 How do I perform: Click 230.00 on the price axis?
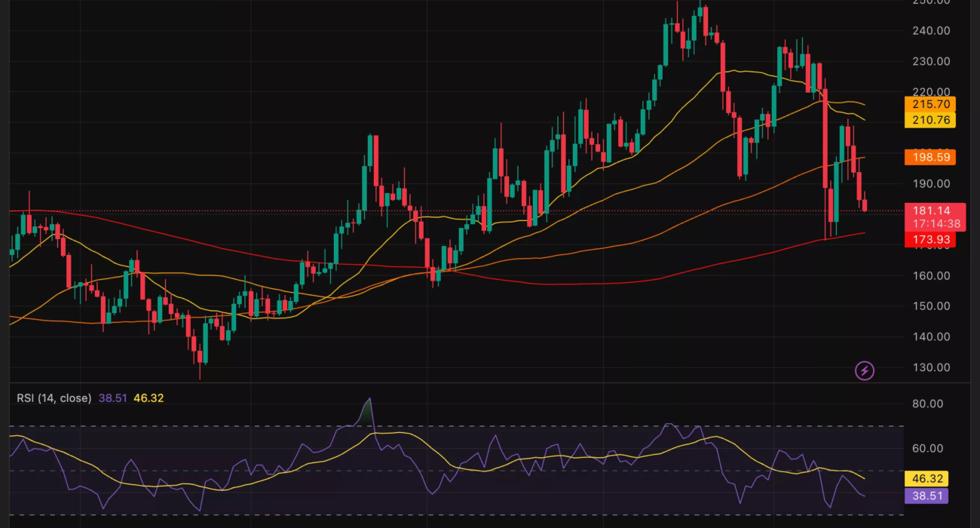pos(931,61)
